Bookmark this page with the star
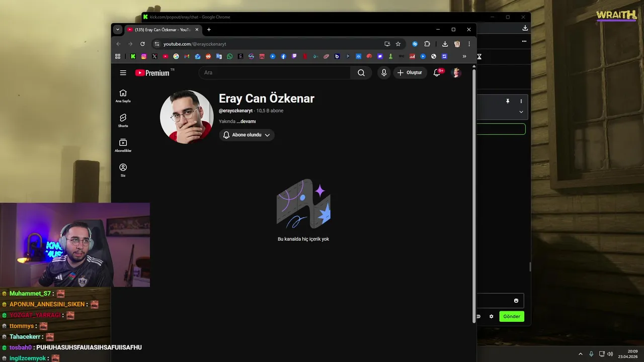644x362 pixels. [398, 44]
